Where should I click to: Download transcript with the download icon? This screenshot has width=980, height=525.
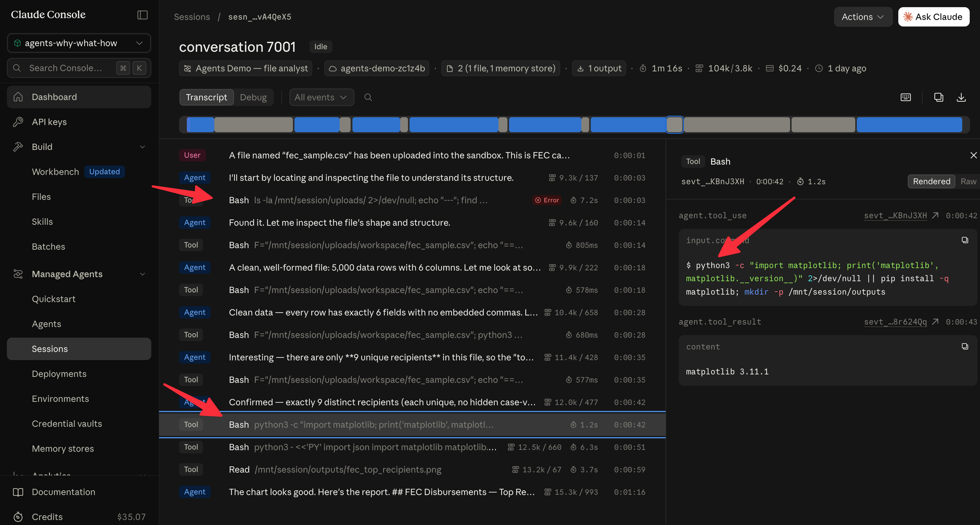click(961, 97)
